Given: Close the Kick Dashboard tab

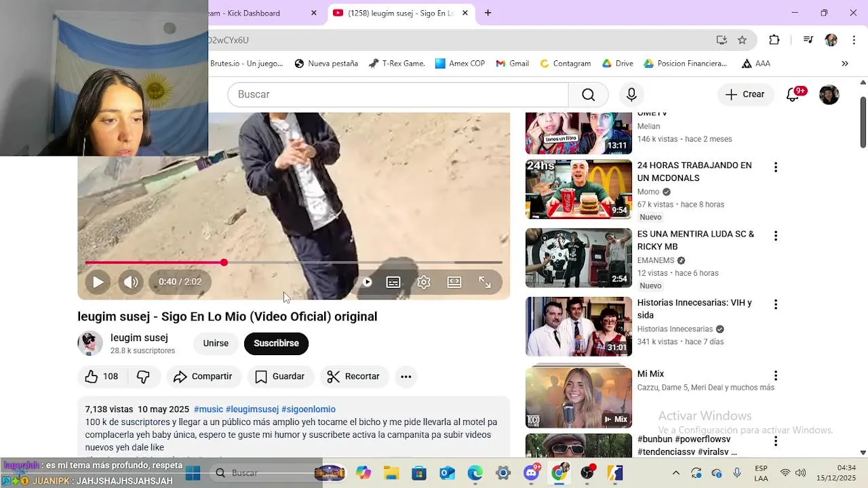Looking at the screenshot, I should (313, 13).
